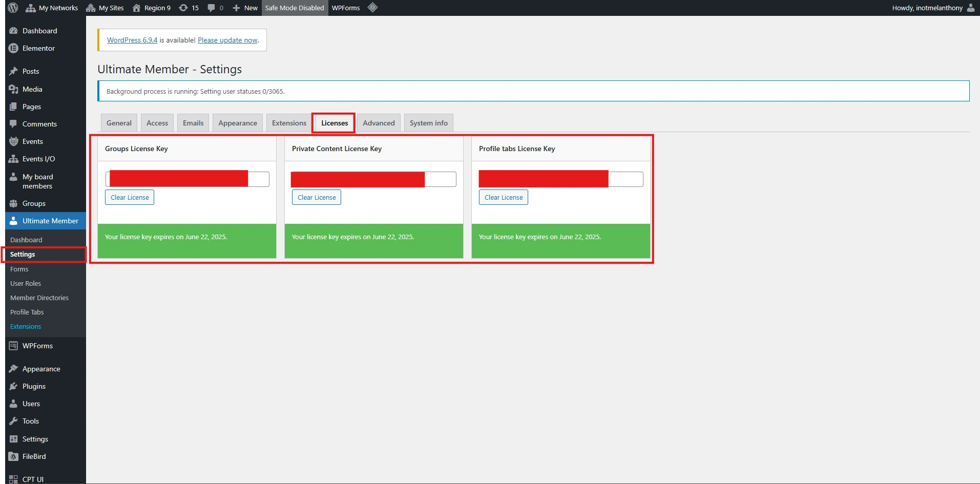This screenshot has width=980, height=484.
Task: Click the Dashboard gauge icon in sidebar
Action: pos(14,31)
